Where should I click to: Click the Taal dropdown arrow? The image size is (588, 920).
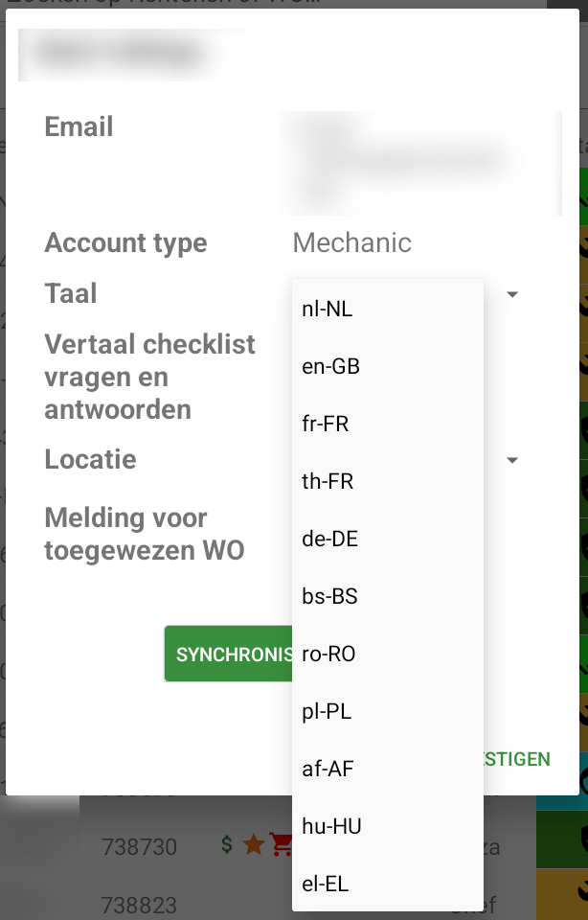512,294
